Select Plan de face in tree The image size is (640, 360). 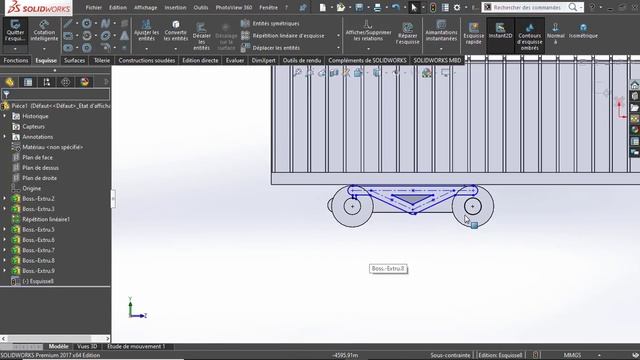coord(37,157)
